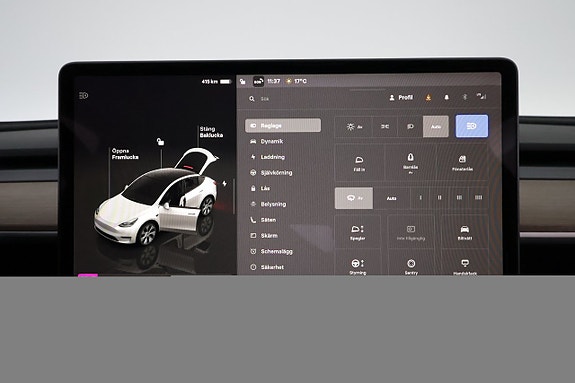The image size is (575, 383).
Task: Turn exterior lights off (Av)
Action: point(354,127)
